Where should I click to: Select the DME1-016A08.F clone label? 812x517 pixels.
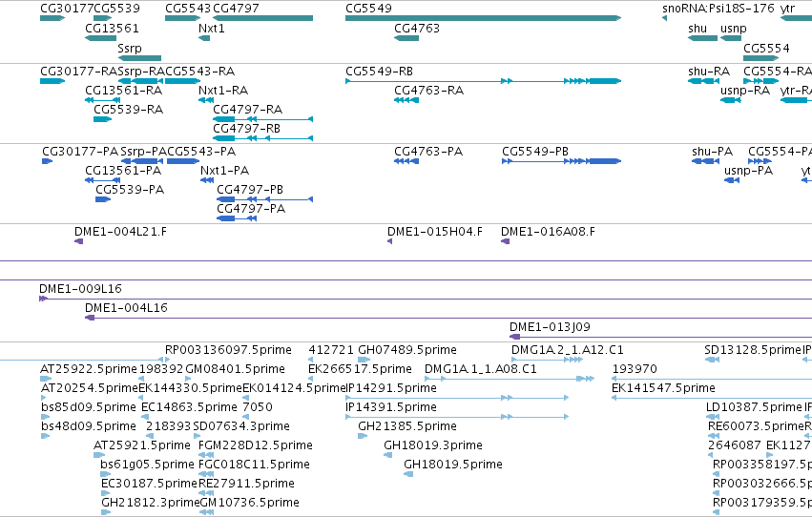click(x=548, y=232)
